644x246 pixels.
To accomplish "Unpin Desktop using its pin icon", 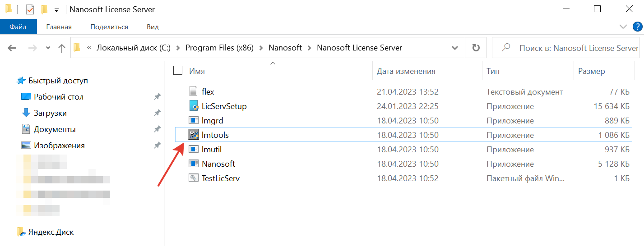I will pos(157,97).
